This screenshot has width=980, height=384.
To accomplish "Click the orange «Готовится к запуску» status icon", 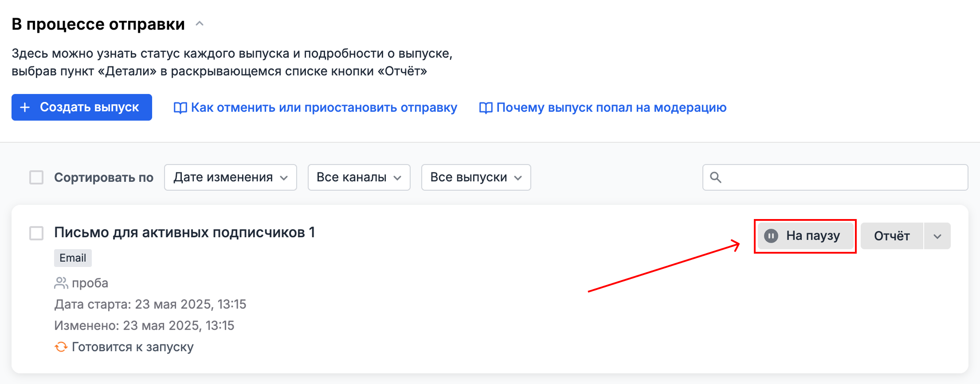I will (x=61, y=347).
